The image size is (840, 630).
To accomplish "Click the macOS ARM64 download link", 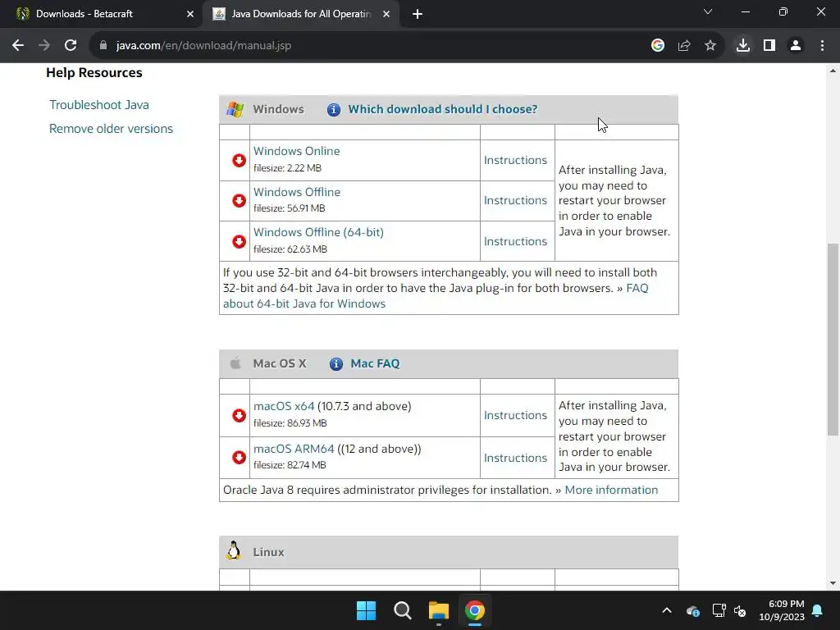I will [x=294, y=449].
